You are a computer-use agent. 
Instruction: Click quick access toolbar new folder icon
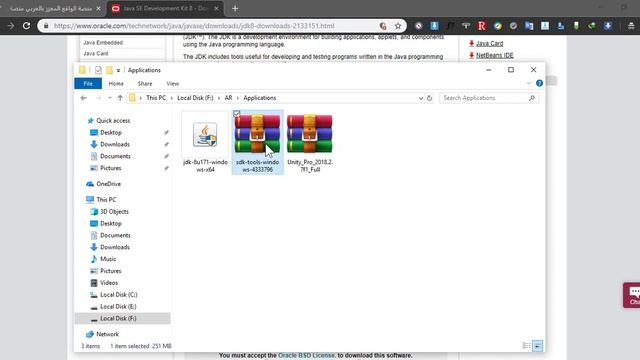click(109, 70)
